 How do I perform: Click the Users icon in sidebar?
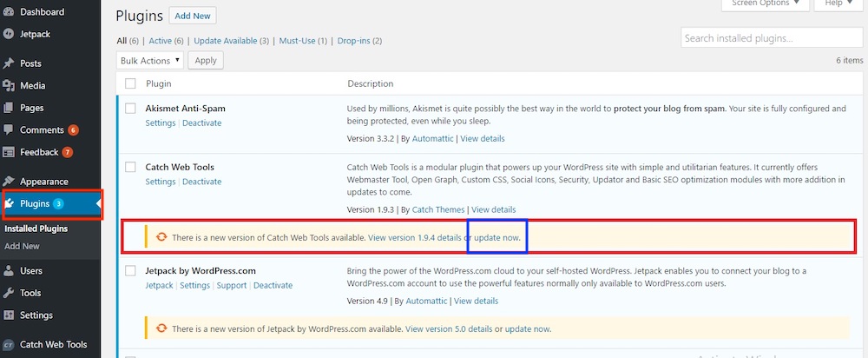(x=9, y=271)
